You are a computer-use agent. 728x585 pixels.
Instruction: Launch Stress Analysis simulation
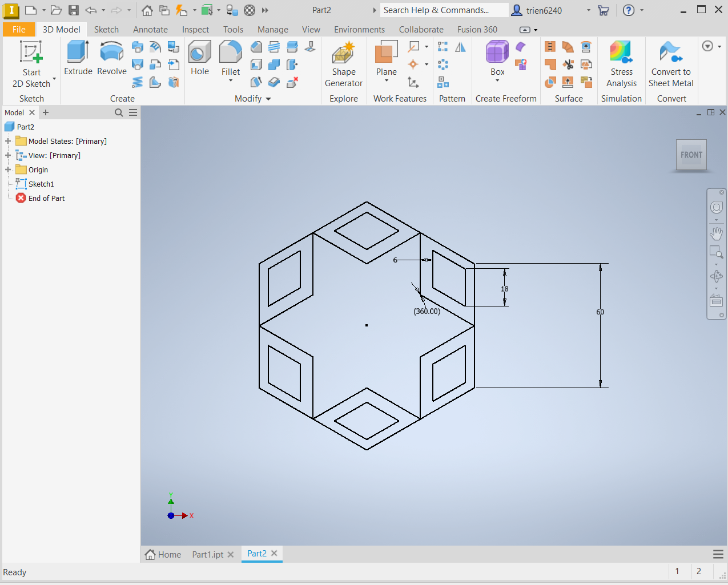(x=621, y=53)
